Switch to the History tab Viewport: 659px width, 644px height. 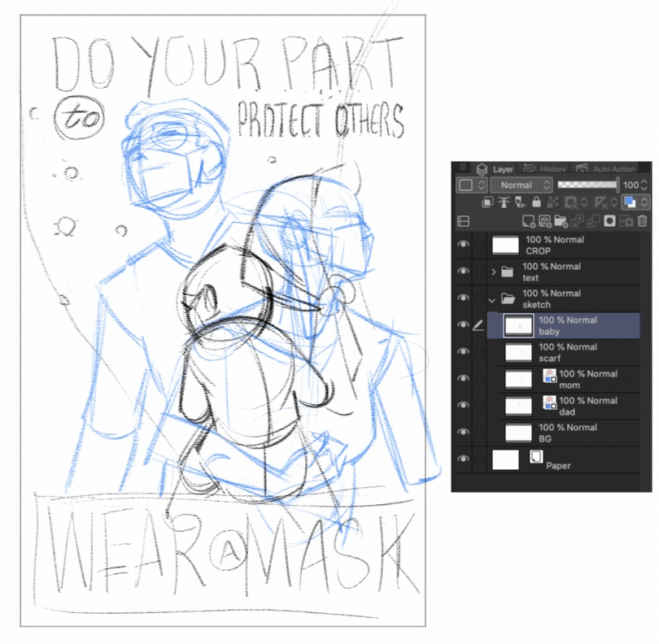[545, 169]
